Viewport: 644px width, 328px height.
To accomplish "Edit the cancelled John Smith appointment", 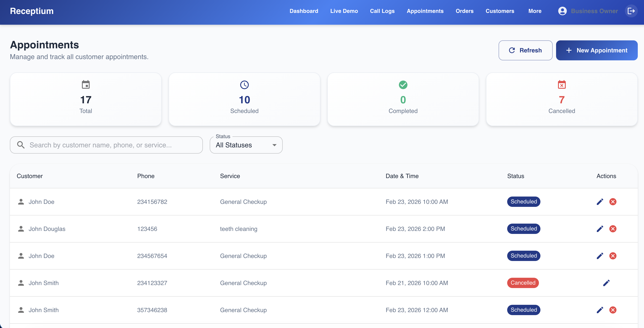I will click(606, 283).
